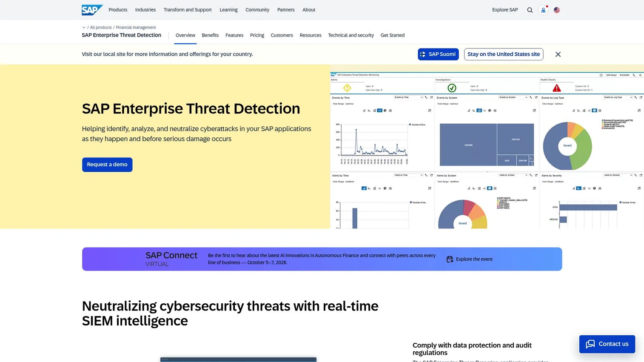The height and width of the screenshot is (362, 644).
Task: Open the search magnifier icon
Action: coord(530,10)
